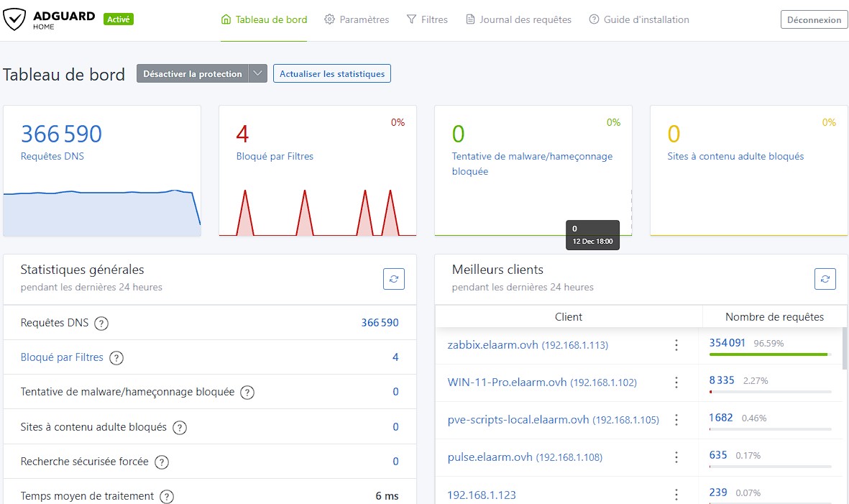Expand the Désactiver la protection dropdown arrow
The width and height of the screenshot is (849, 504).
258,73
